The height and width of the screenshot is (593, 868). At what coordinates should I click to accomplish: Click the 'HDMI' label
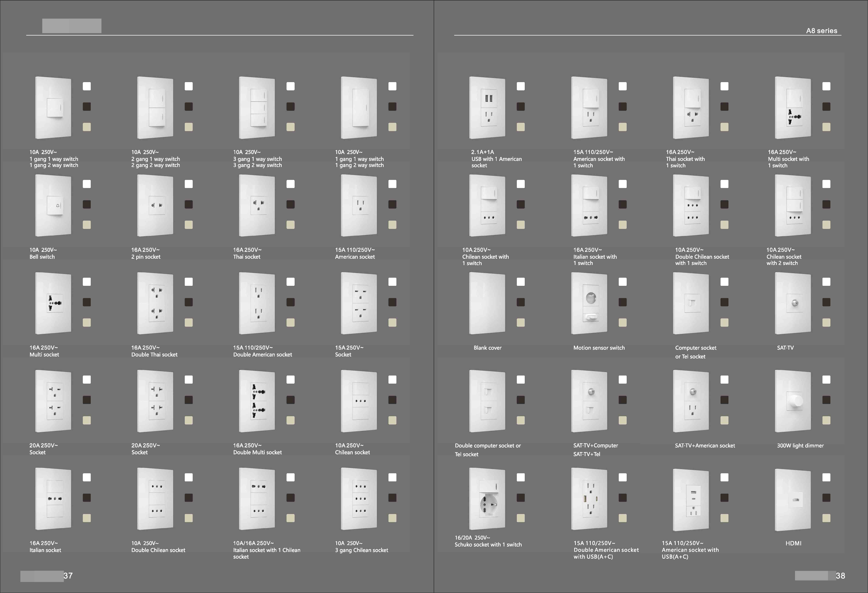[x=793, y=543]
